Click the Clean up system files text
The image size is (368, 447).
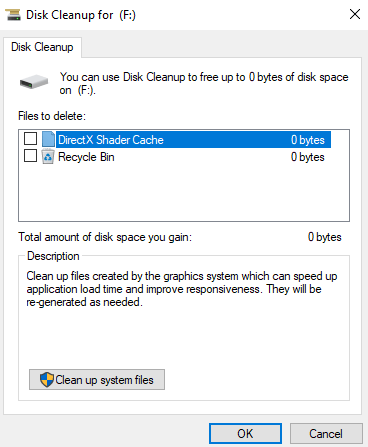[104, 380]
